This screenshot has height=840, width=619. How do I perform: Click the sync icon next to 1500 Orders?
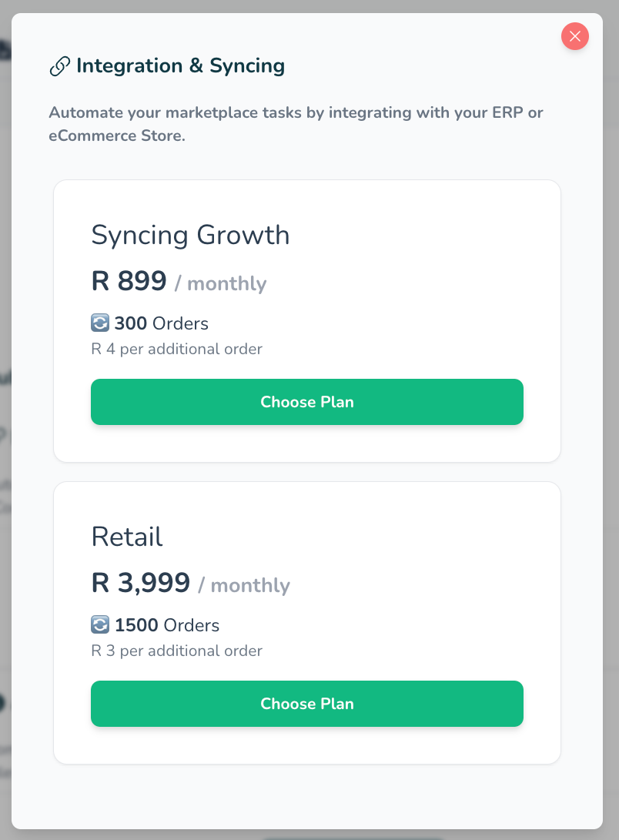[x=100, y=624]
